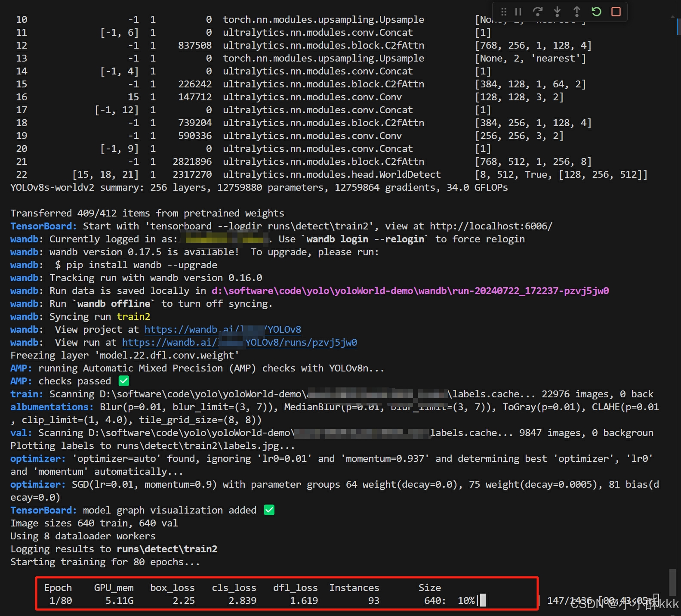Click 'Transferred 409/412 items from pretrained weights'
This screenshot has height=616, width=681.
[147, 214]
